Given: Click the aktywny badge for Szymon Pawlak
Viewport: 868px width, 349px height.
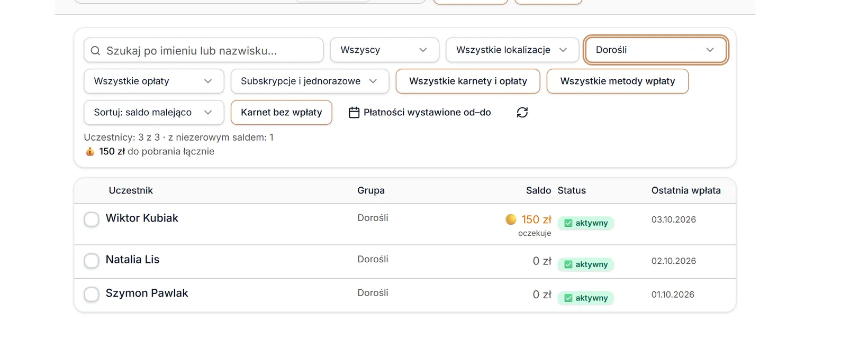Looking at the screenshot, I should coord(586,298).
